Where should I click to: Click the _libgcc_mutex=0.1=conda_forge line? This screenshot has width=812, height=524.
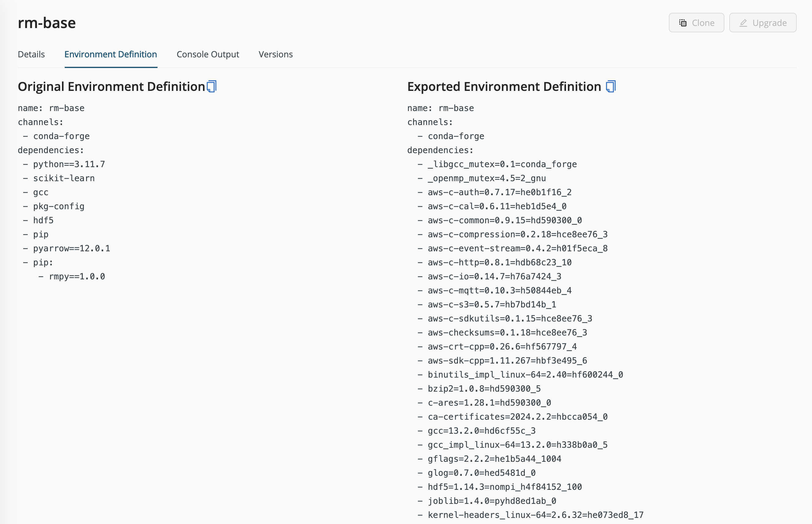(x=497, y=164)
